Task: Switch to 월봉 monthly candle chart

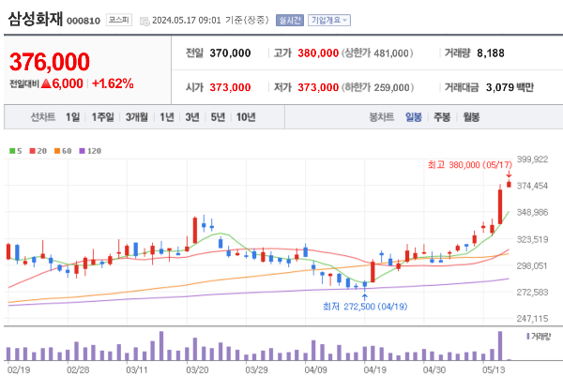Action: point(471,117)
